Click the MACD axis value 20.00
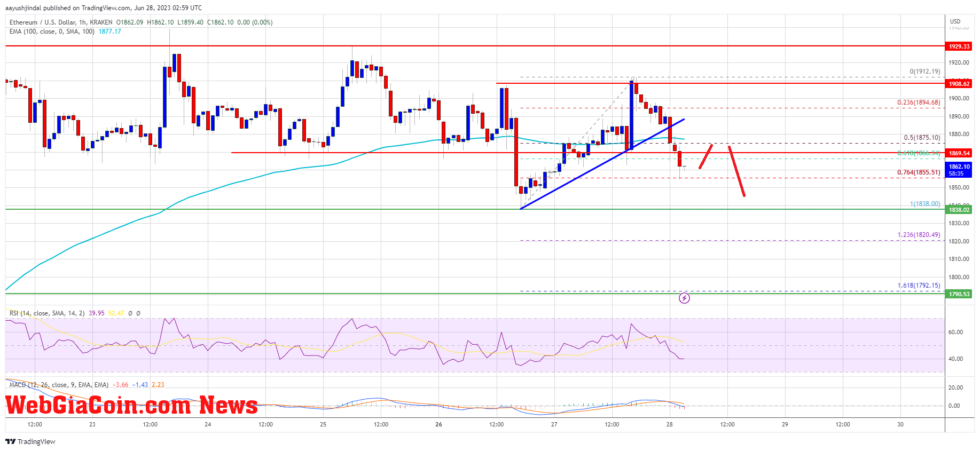Screen dimensions: 980x451 click(956, 387)
